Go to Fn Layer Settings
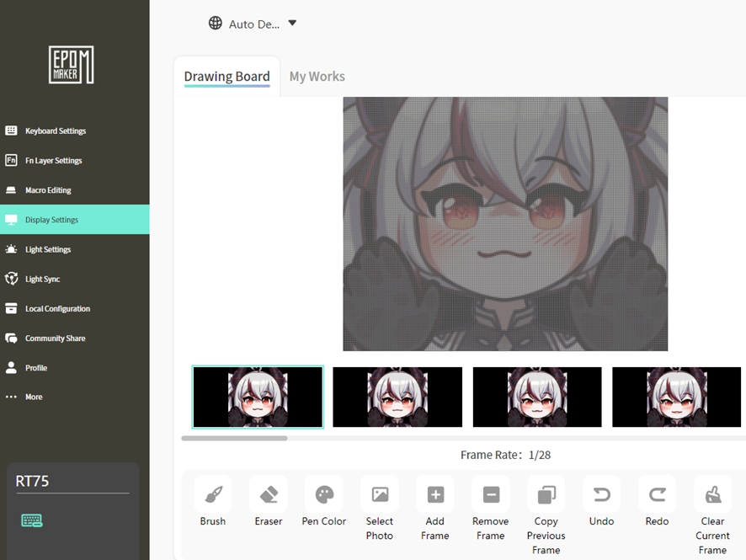Viewport: 746px width, 560px height. (x=75, y=160)
